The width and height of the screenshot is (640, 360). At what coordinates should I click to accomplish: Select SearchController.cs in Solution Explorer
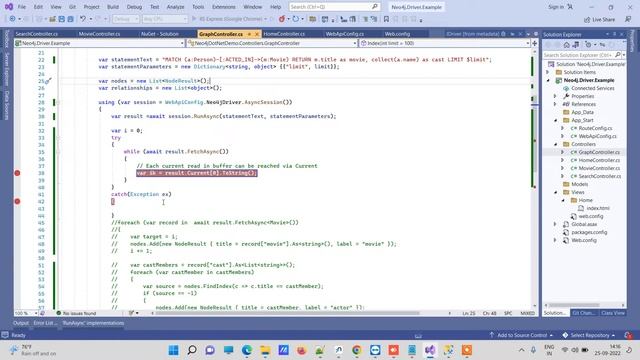coord(600,176)
